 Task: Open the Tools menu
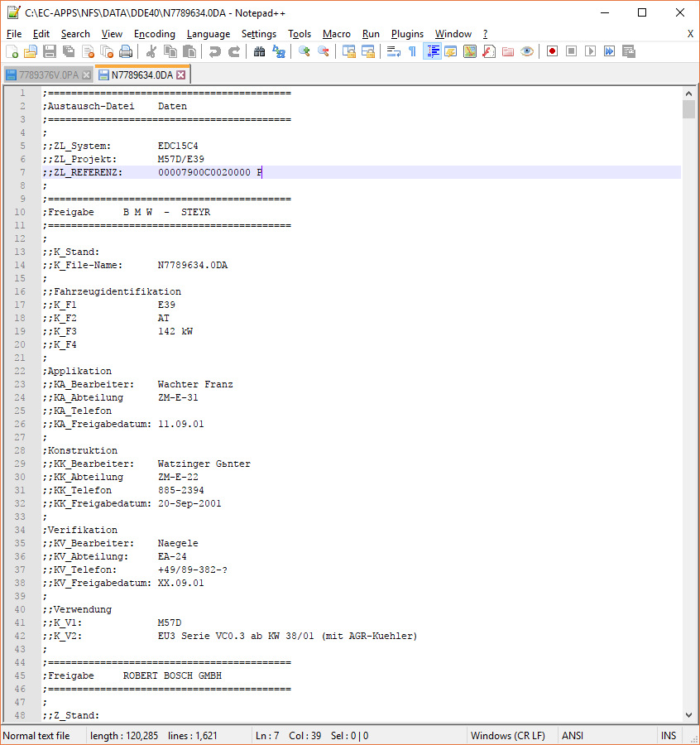pyautogui.click(x=300, y=34)
